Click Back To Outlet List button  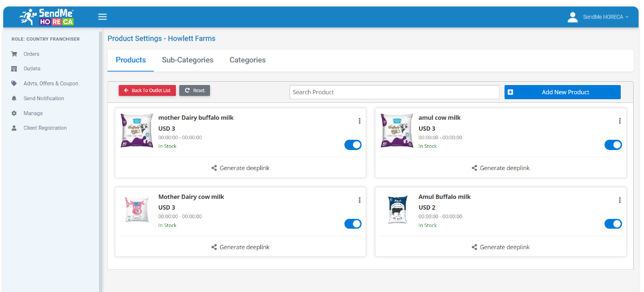147,90
